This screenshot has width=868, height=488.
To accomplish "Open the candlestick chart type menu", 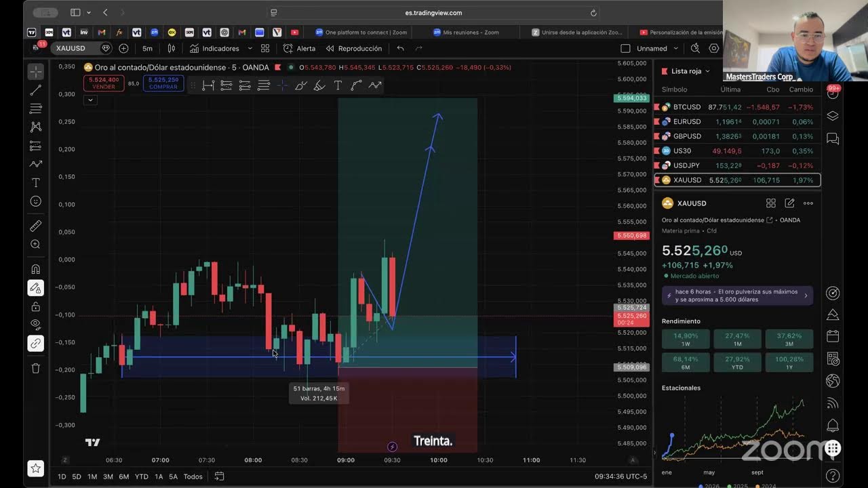I will tap(172, 48).
